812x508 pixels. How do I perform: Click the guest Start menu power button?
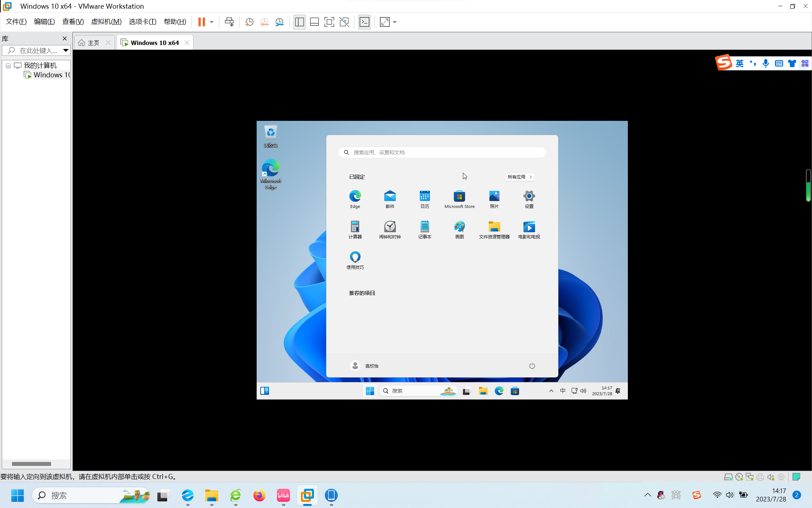(x=532, y=366)
